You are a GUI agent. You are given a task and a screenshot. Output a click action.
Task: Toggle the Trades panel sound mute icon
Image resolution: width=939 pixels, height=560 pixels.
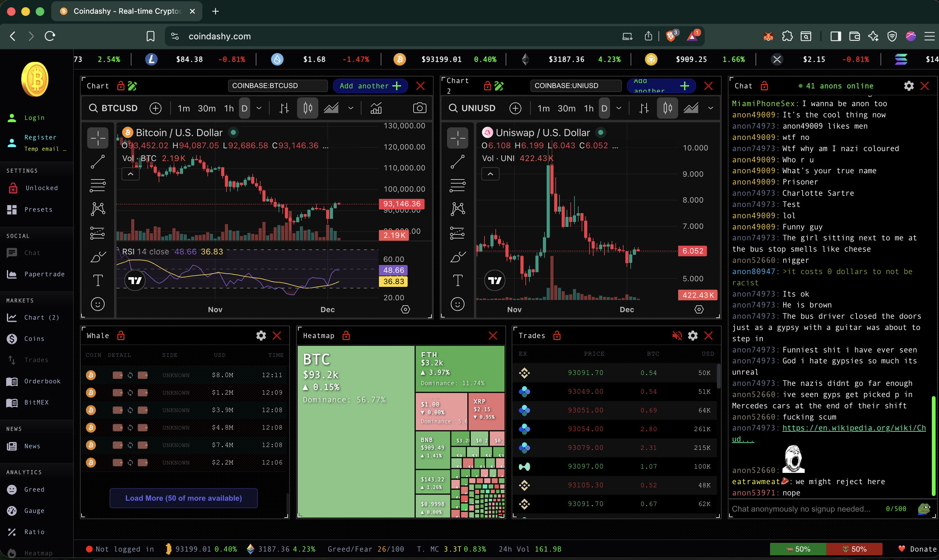pos(677,336)
